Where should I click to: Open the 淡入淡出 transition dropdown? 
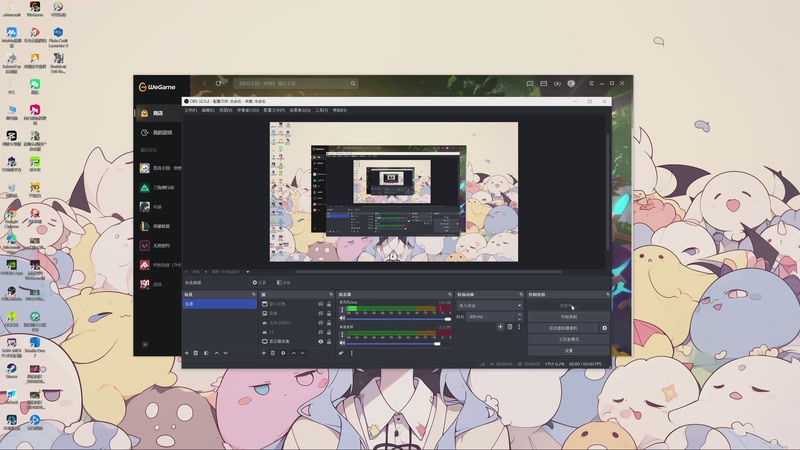[490, 306]
